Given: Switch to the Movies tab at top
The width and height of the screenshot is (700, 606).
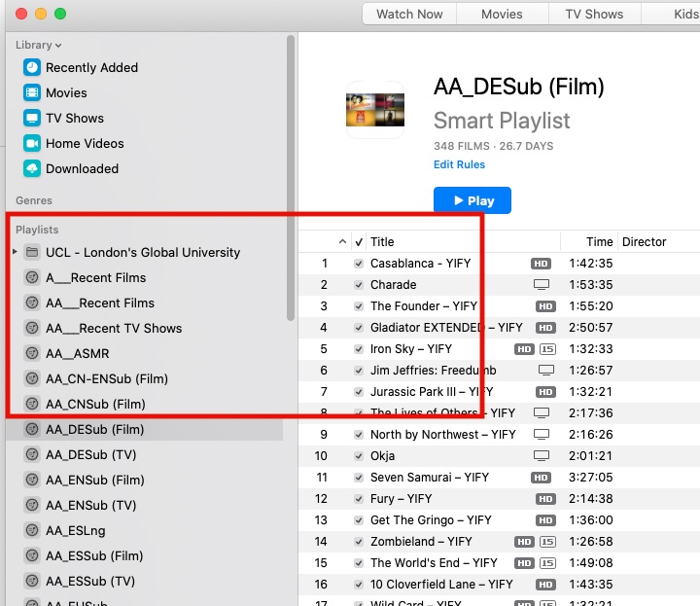Looking at the screenshot, I should pos(502,14).
